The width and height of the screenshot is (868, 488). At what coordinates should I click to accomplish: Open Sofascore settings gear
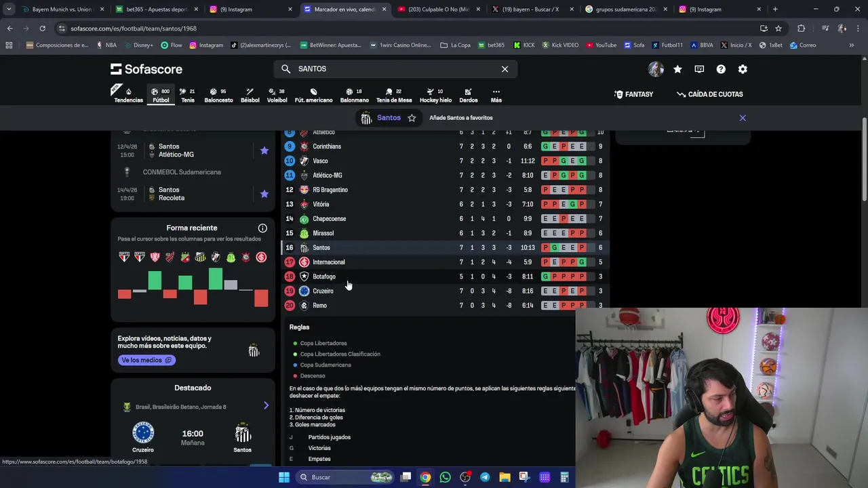(x=743, y=69)
